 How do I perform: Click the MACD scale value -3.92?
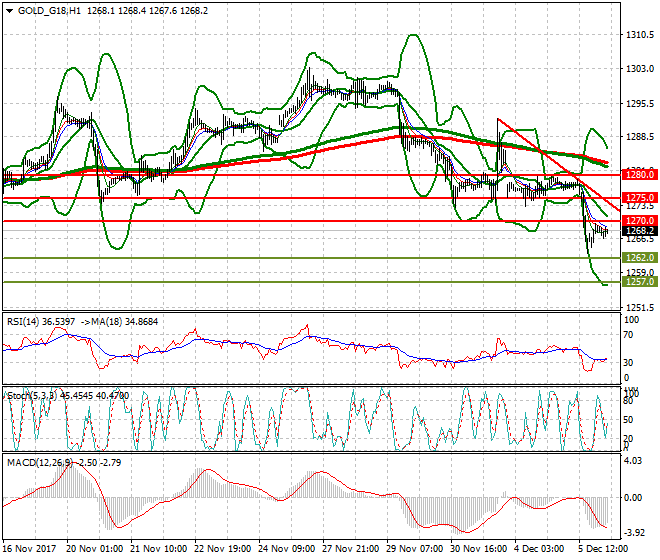tap(633, 533)
